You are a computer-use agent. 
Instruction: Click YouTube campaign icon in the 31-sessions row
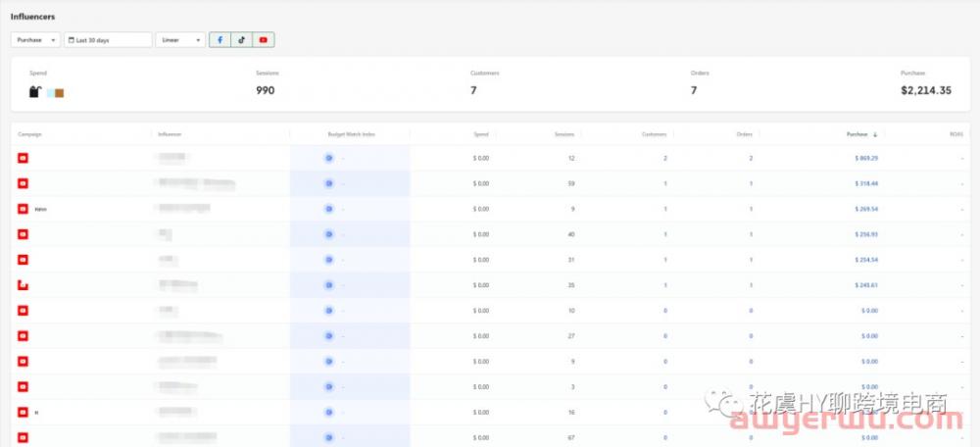[24, 260]
